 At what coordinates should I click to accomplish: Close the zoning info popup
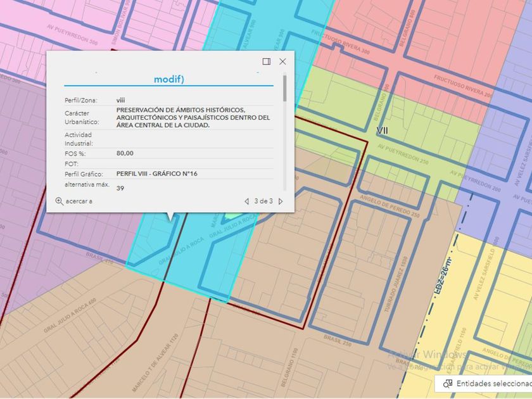point(282,61)
